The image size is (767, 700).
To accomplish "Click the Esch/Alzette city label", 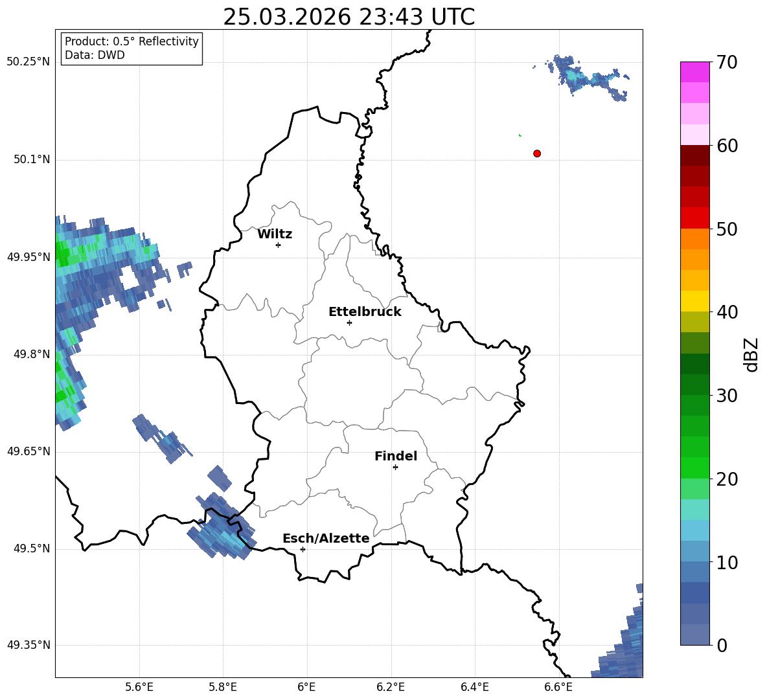I will 326,538.
